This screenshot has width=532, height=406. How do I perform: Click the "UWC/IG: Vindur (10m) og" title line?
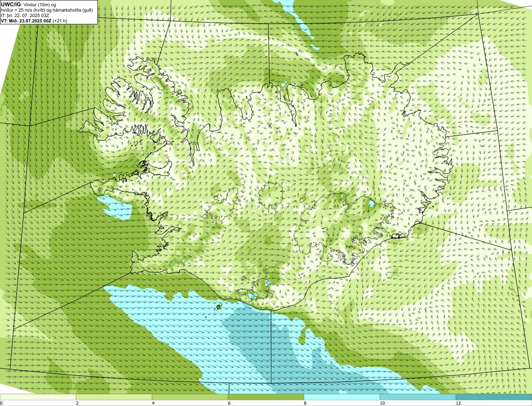pos(29,5)
